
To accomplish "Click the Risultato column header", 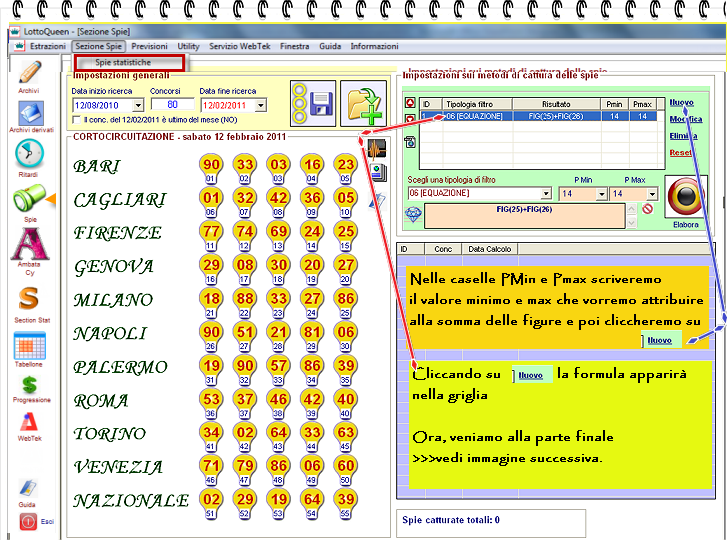I will coord(556,104).
